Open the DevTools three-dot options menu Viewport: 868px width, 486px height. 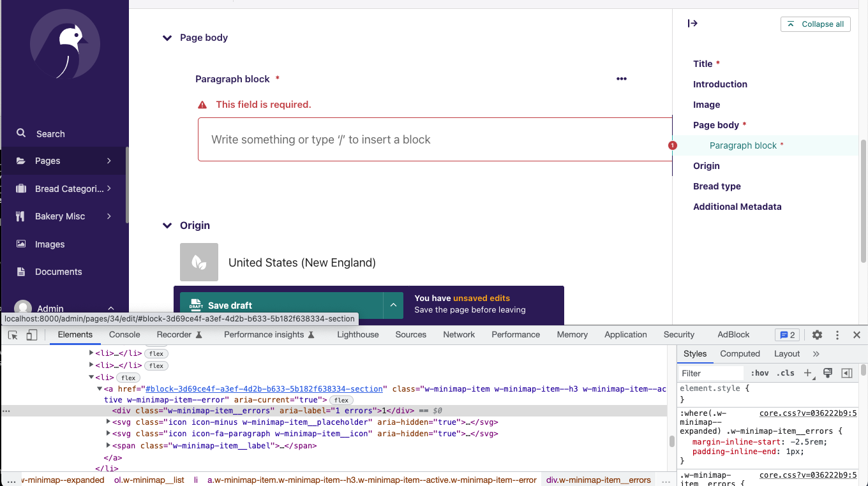pos(837,334)
